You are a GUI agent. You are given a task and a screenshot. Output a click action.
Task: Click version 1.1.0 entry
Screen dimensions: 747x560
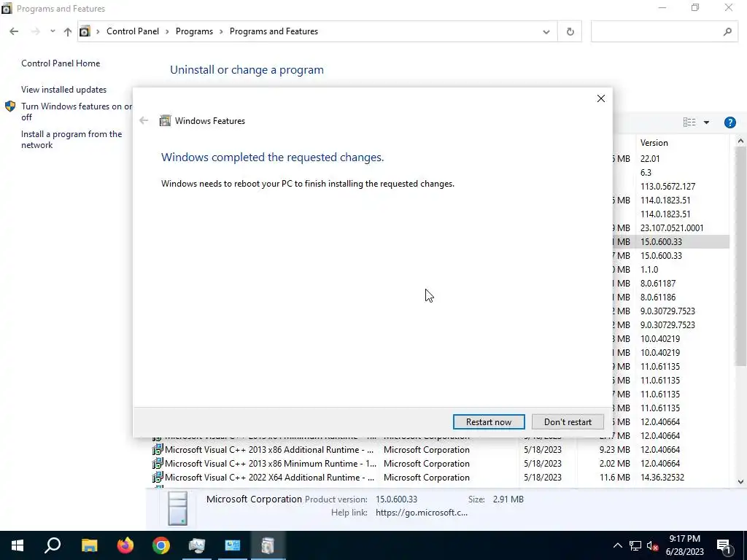click(x=649, y=269)
